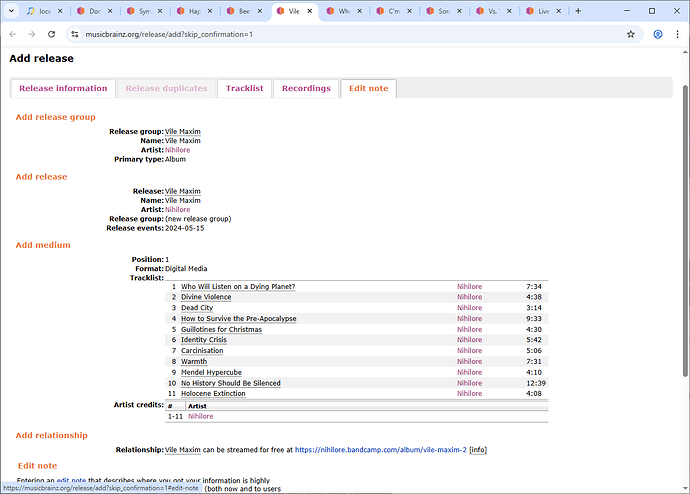The height and width of the screenshot is (494, 690).
Task: Reload the current page
Action: (51, 34)
